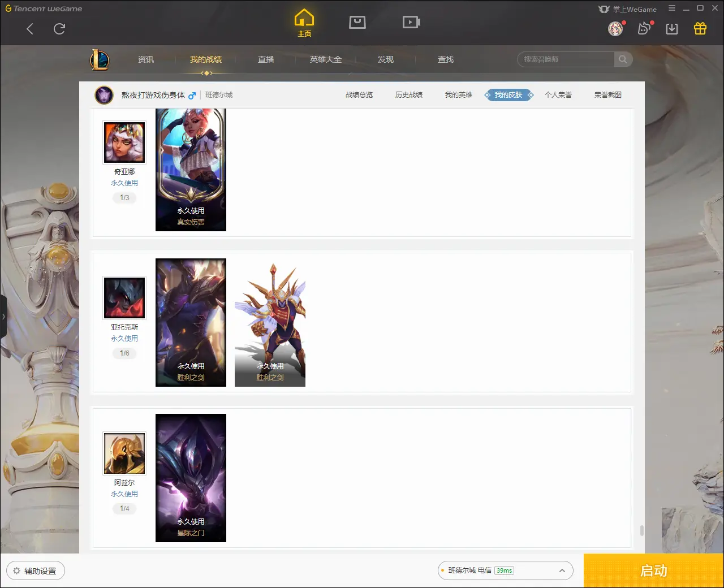The height and width of the screenshot is (588, 724).
Task: Switch to 查找 tab
Action: point(446,59)
